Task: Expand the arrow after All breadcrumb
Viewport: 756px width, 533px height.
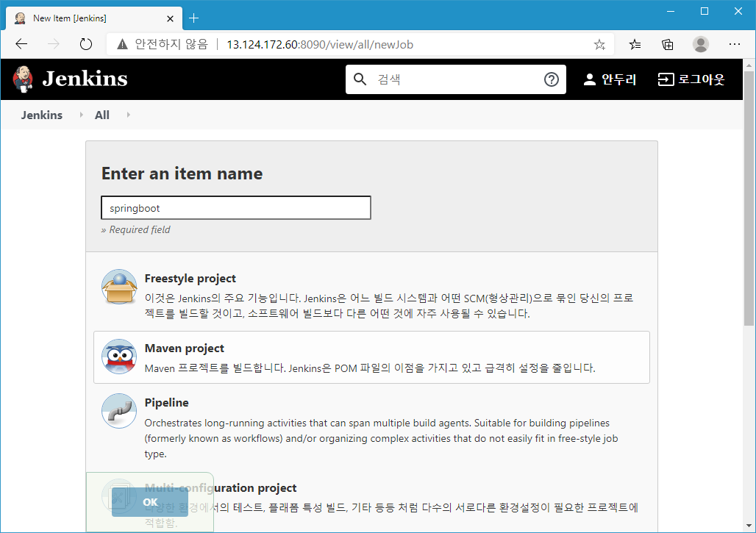Action: tap(128, 115)
